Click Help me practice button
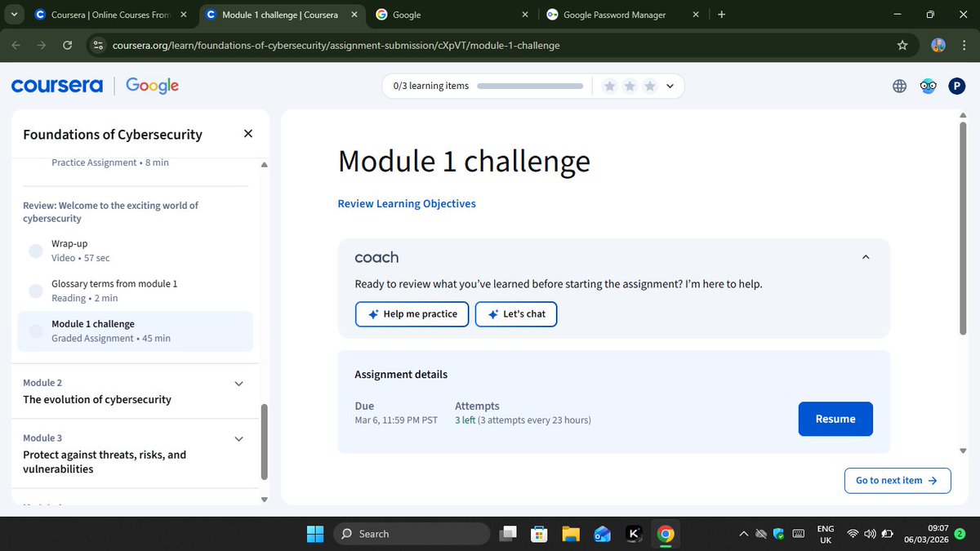The height and width of the screenshot is (551, 980). (412, 314)
